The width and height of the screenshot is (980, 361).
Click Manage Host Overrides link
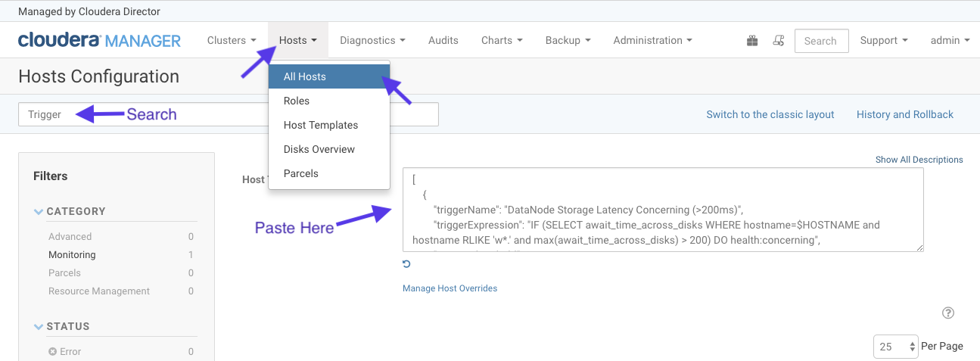pos(450,288)
